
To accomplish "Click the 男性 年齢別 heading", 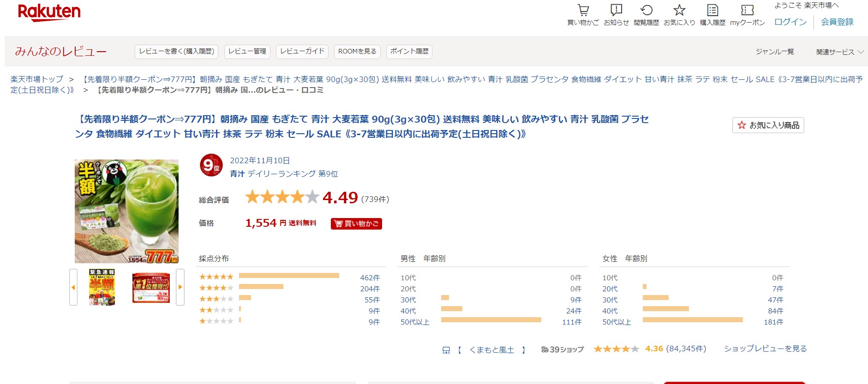I will click(x=423, y=259).
